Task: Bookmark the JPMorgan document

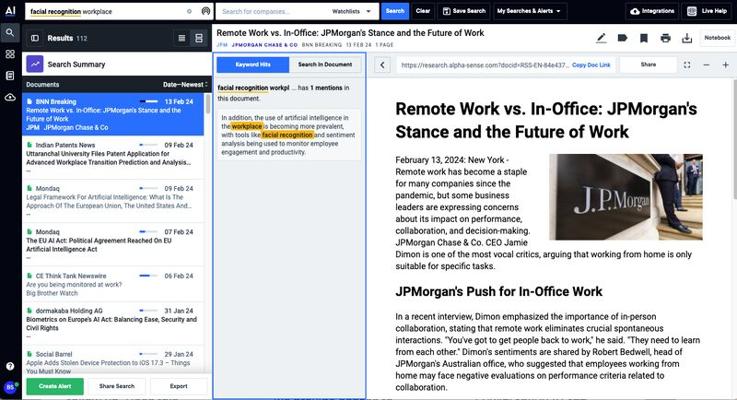Action: 643,38
